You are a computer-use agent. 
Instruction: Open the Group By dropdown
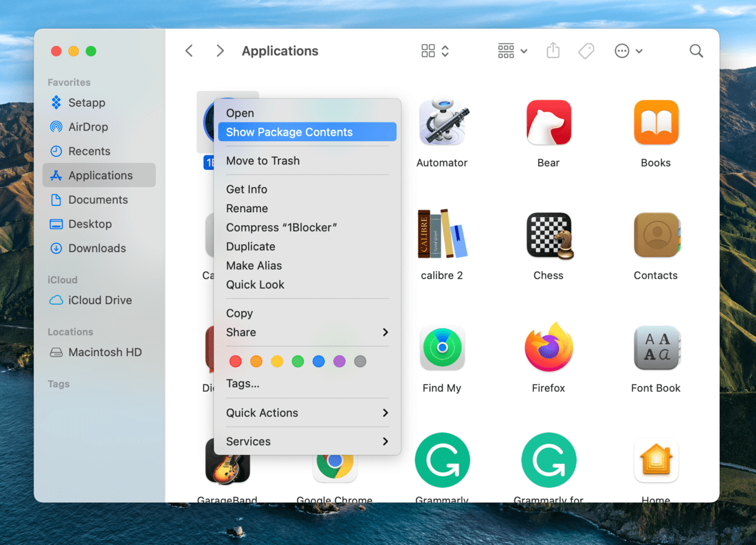point(513,51)
